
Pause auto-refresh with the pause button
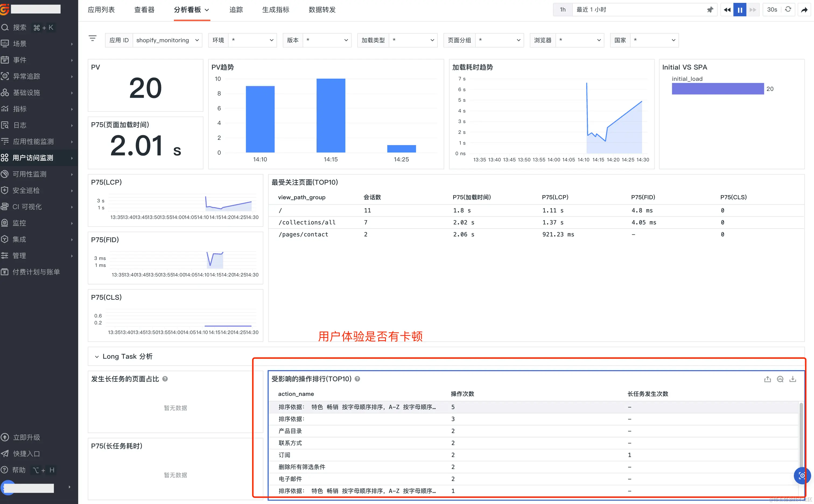[x=740, y=10]
